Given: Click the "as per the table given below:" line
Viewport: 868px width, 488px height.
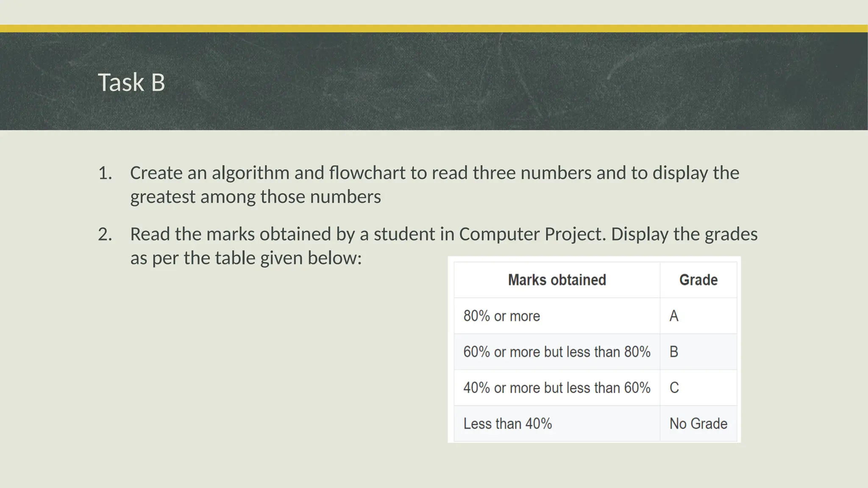Looking at the screenshot, I should click(x=246, y=258).
